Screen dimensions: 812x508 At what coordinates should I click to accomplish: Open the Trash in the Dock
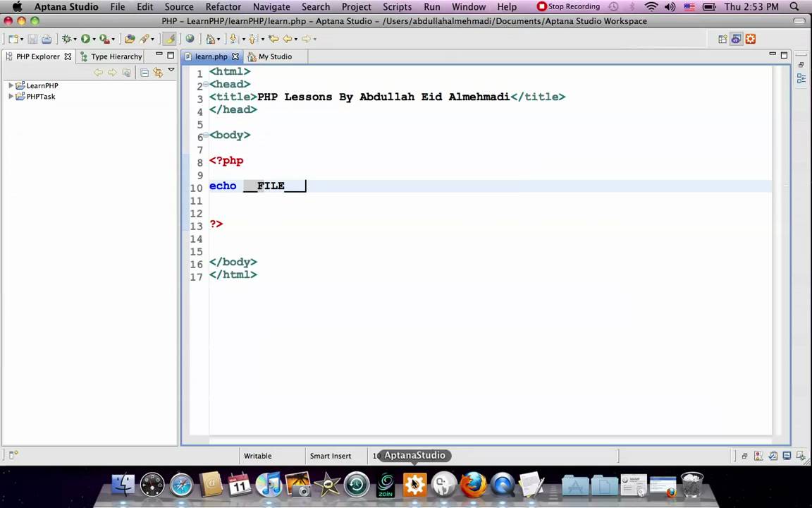coord(692,484)
